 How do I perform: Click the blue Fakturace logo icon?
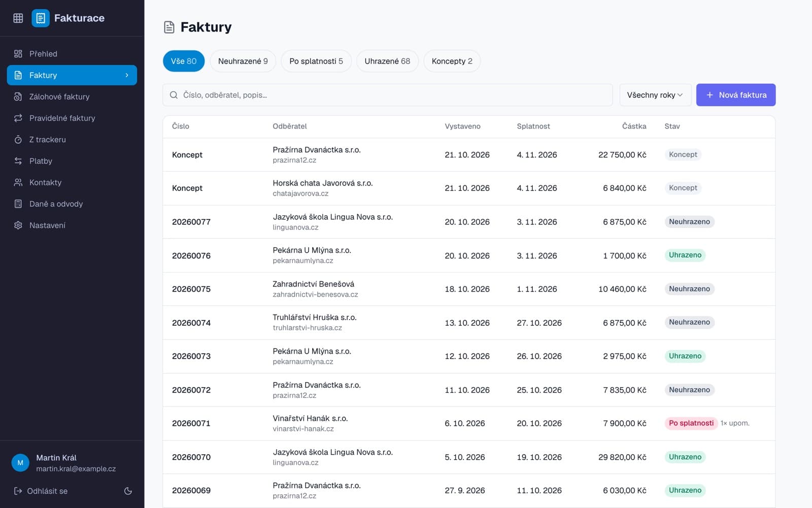pyautogui.click(x=41, y=18)
